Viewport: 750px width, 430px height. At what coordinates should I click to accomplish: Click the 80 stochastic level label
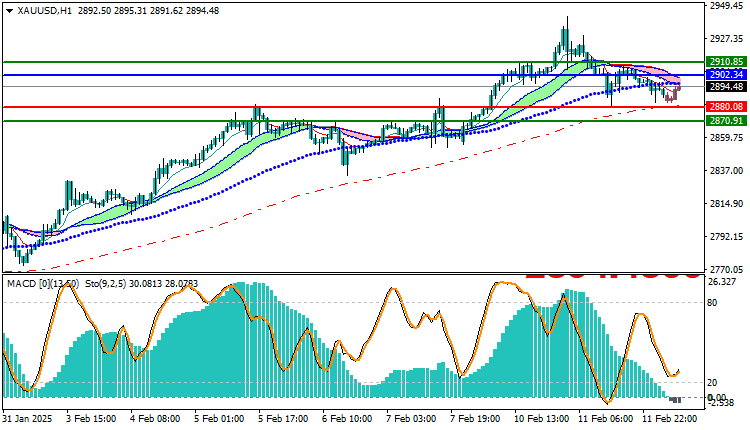(712, 303)
